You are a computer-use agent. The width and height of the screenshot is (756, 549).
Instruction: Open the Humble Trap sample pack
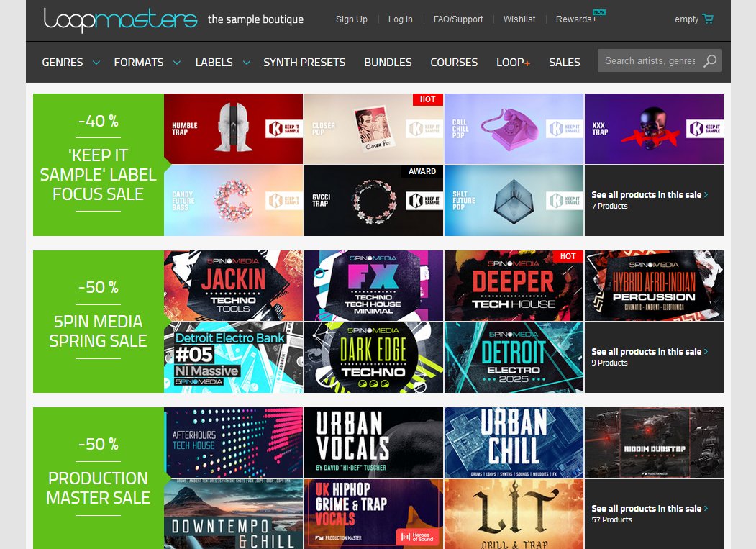[x=233, y=128]
